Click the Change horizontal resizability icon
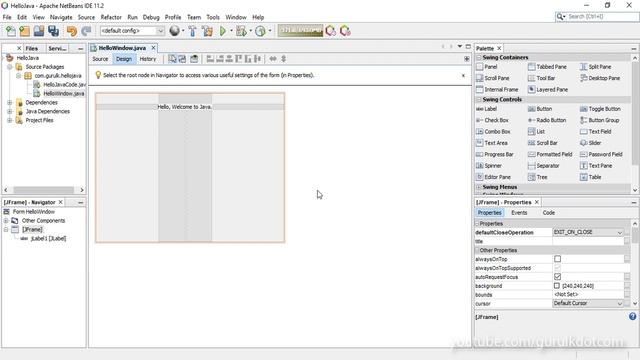 273,59
